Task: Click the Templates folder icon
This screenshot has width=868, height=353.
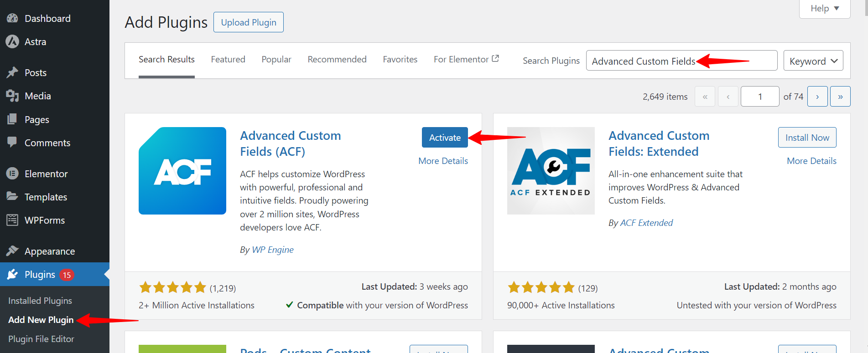Action: pyautogui.click(x=12, y=197)
